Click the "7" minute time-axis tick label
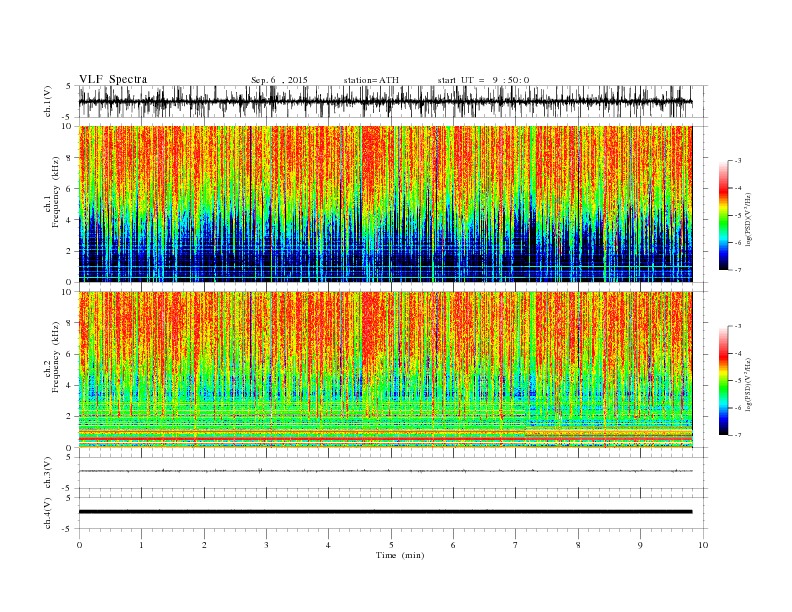The height and width of the screenshot is (612, 792). pos(516,545)
